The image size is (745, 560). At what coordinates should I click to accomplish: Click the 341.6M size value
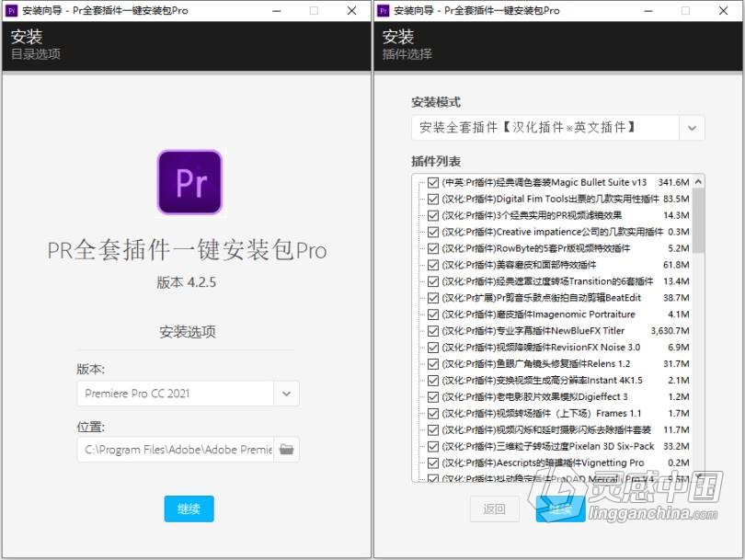tap(673, 182)
